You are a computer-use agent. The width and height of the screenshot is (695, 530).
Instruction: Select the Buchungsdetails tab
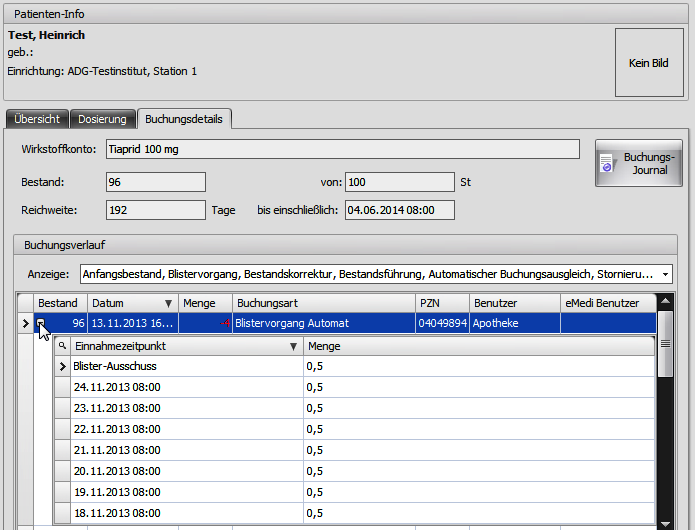click(184, 119)
